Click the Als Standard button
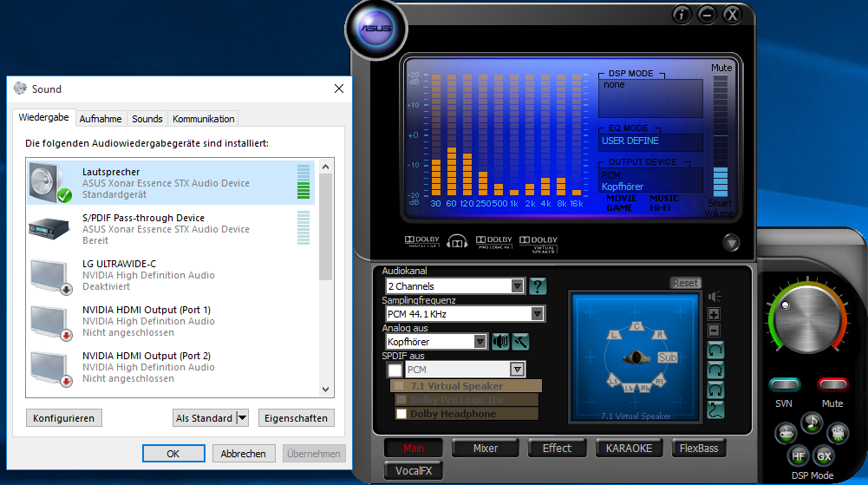The width and height of the screenshot is (868, 485). [205, 418]
